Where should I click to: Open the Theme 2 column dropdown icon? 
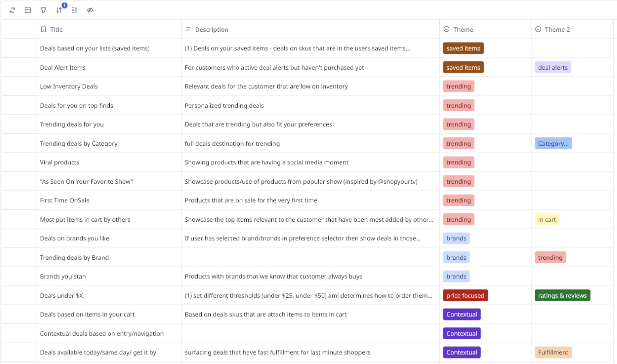coord(538,29)
